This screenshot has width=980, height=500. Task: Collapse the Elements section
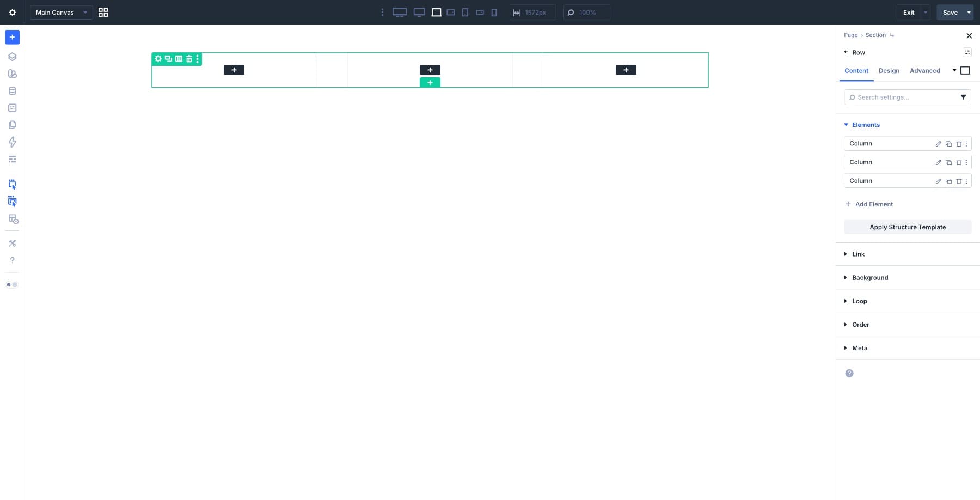click(846, 125)
